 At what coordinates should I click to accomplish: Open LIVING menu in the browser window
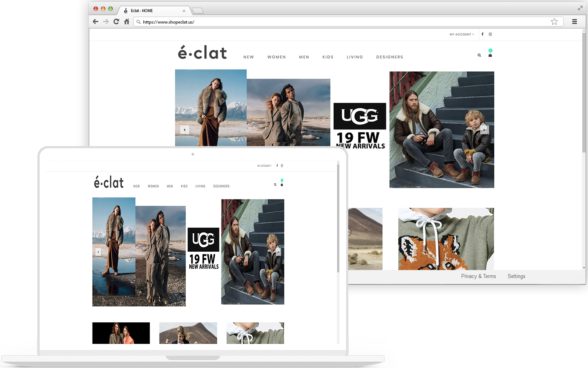(x=355, y=57)
